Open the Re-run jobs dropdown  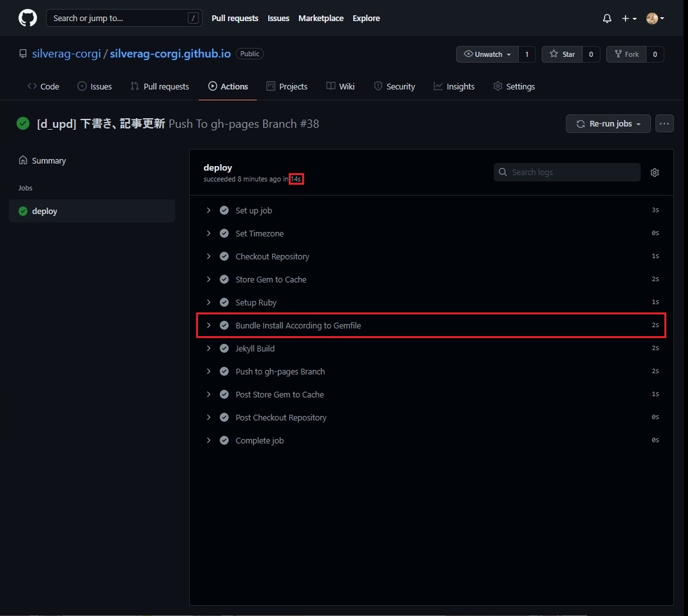click(x=608, y=124)
